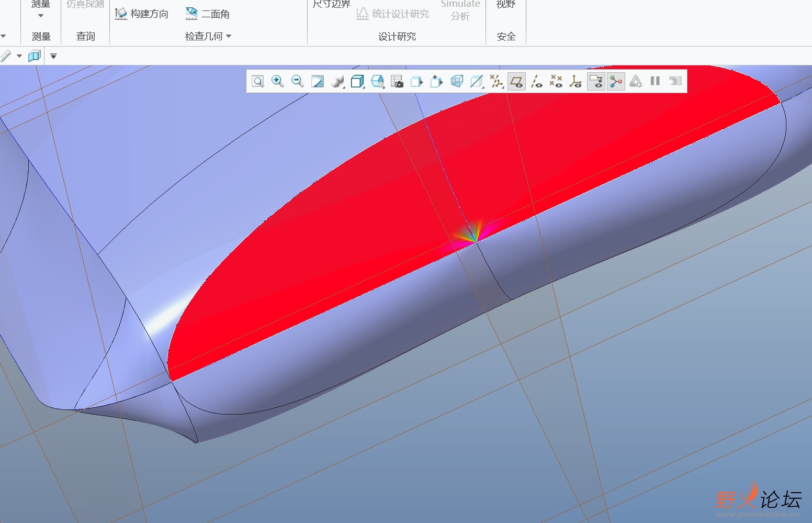The image size is (812, 523).
Task: Toggle datum point display
Action: point(556,81)
